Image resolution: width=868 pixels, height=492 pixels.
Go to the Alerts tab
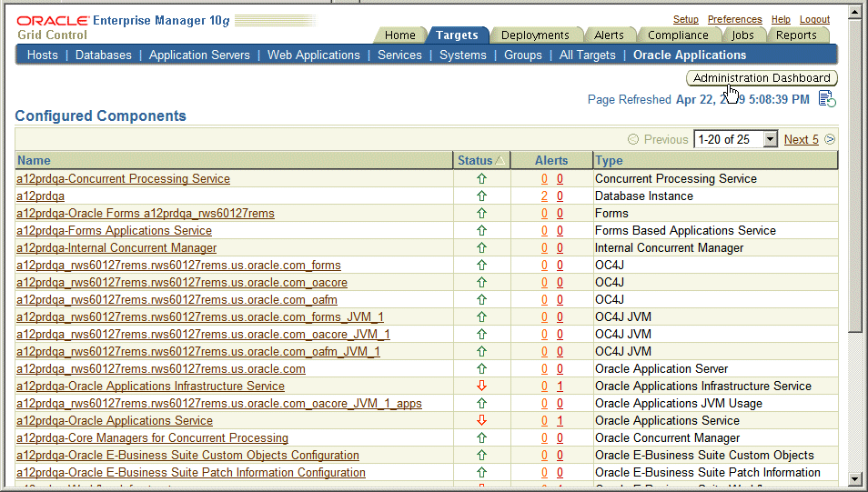(609, 35)
